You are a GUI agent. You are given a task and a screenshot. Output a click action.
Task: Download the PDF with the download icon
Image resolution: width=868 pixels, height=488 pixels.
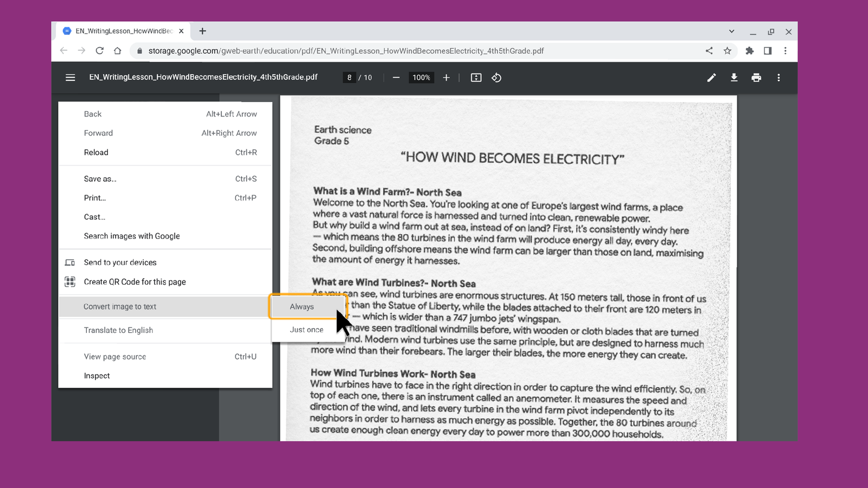(x=733, y=77)
